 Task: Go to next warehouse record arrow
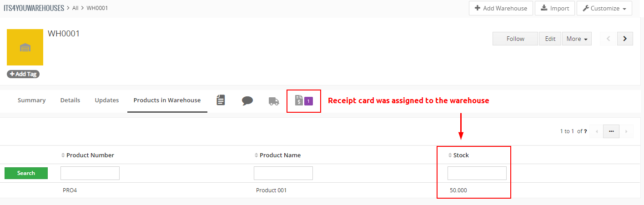coord(625,39)
